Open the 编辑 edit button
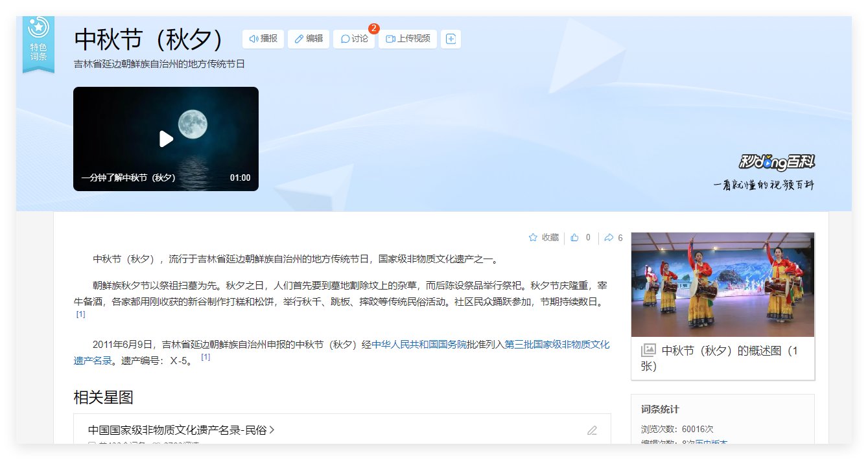This screenshot has width=868, height=460. coord(309,39)
